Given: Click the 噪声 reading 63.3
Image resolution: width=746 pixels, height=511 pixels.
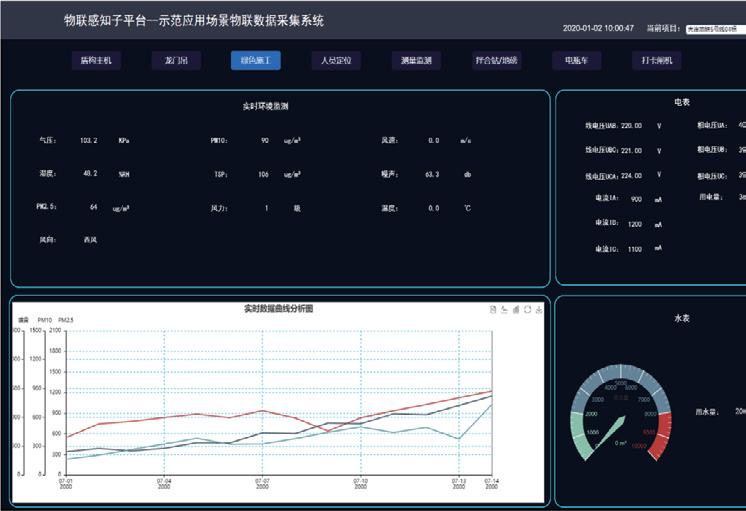Looking at the screenshot, I should [432, 175].
